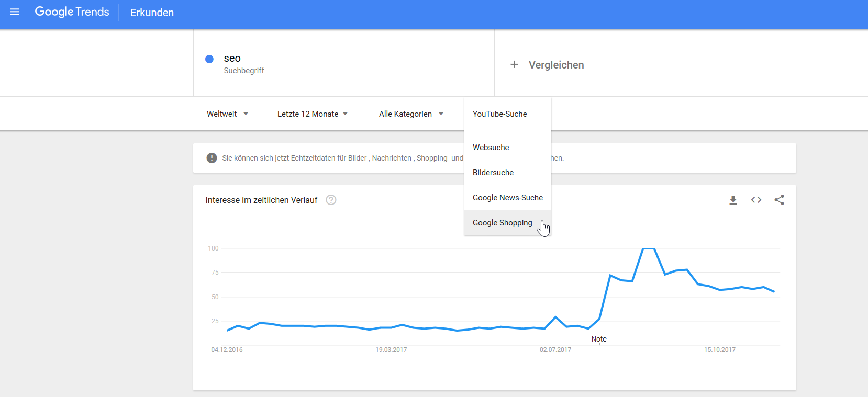
Task: Open the embed code view
Action: [x=756, y=200]
